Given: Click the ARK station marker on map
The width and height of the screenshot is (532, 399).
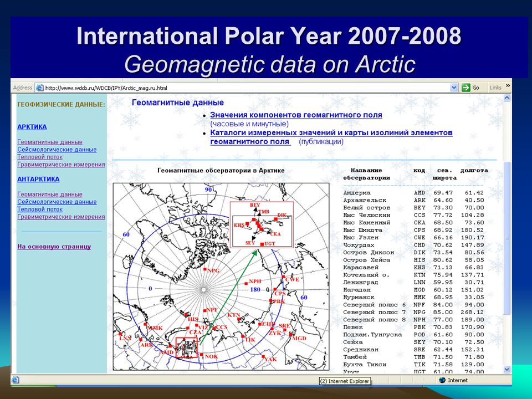Looking at the screenshot, I should (141, 339).
